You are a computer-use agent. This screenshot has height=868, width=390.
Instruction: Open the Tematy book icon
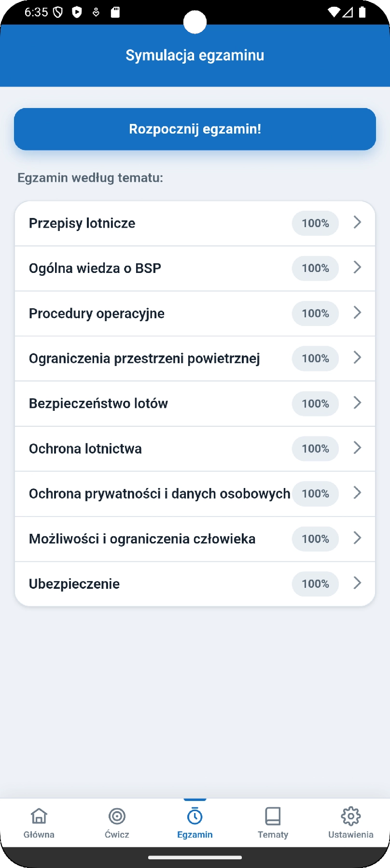click(x=273, y=816)
